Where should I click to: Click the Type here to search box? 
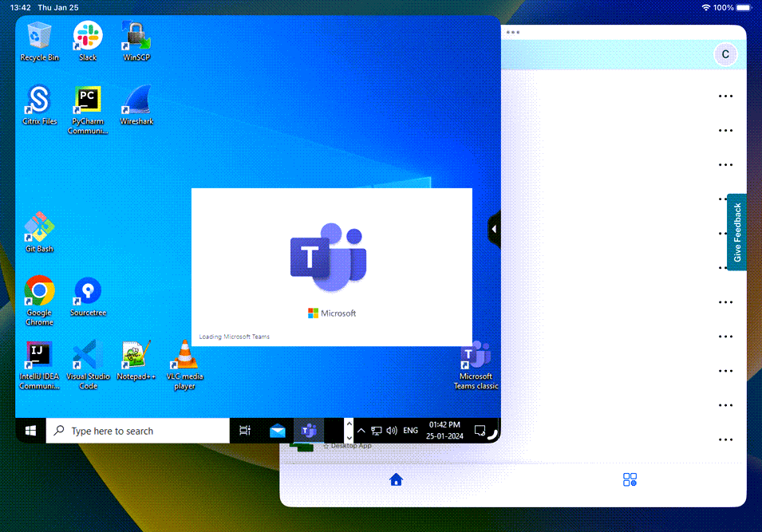(x=137, y=431)
